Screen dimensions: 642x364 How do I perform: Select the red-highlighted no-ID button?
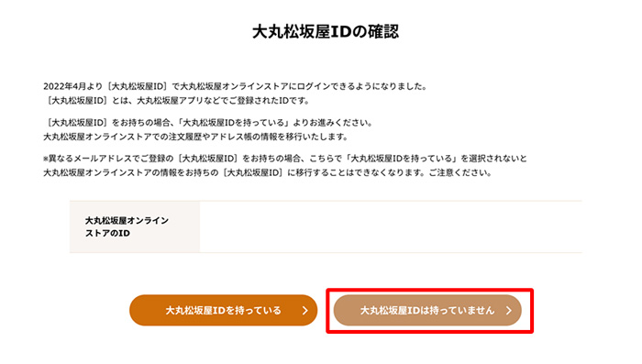pos(427,310)
